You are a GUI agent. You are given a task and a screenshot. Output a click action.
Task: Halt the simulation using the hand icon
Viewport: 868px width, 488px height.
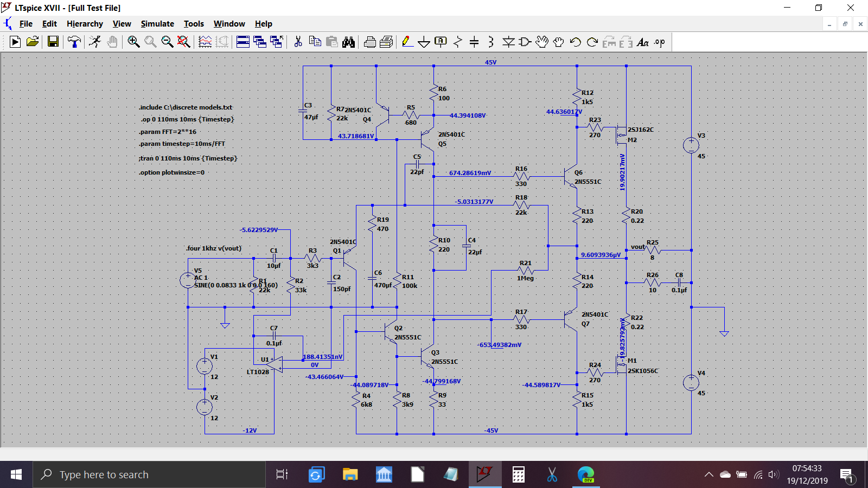click(x=112, y=42)
